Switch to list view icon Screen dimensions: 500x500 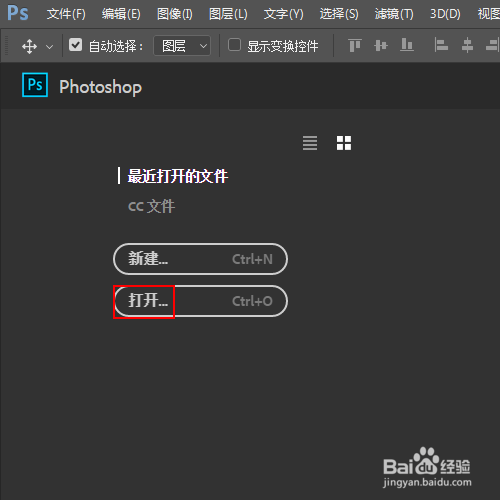pyautogui.click(x=310, y=143)
